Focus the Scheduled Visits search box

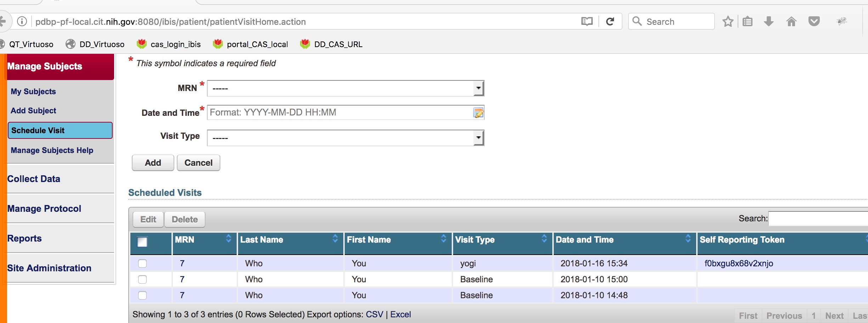pyautogui.click(x=818, y=219)
